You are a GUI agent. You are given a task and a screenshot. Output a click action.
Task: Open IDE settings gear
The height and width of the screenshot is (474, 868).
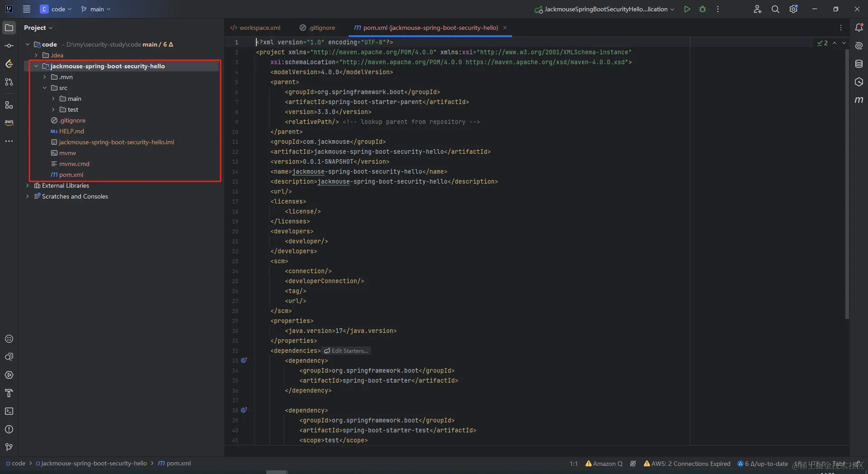tap(793, 9)
